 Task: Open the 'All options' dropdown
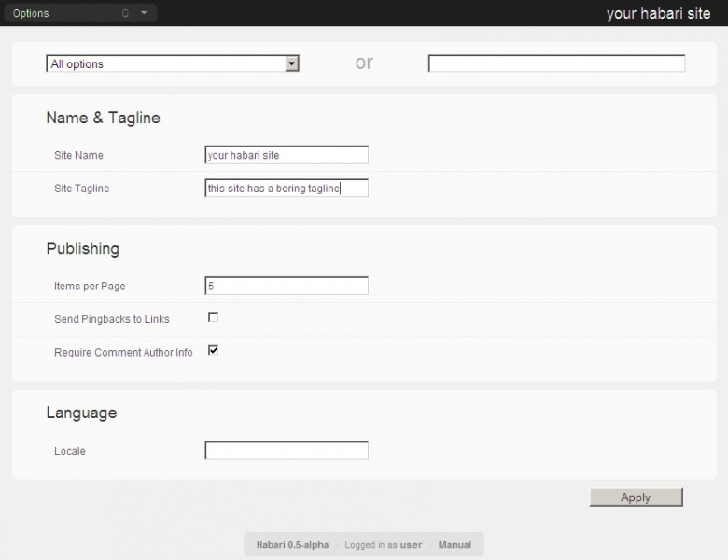173,63
